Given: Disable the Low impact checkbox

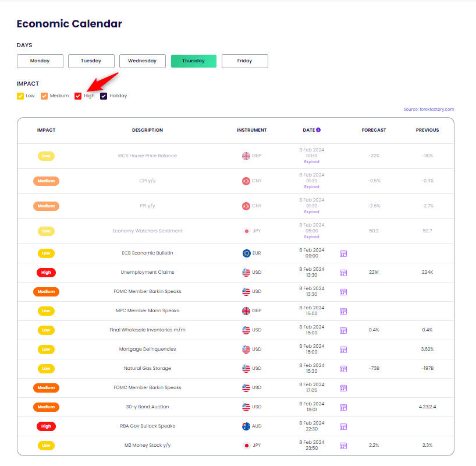Looking at the screenshot, I should click(x=19, y=96).
